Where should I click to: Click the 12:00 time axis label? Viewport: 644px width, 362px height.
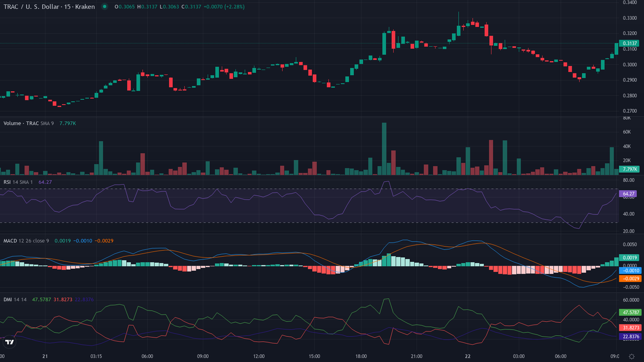pyautogui.click(x=259, y=356)
